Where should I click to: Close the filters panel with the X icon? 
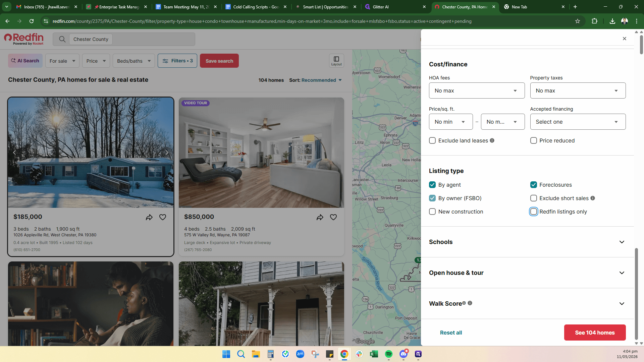point(624,39)
